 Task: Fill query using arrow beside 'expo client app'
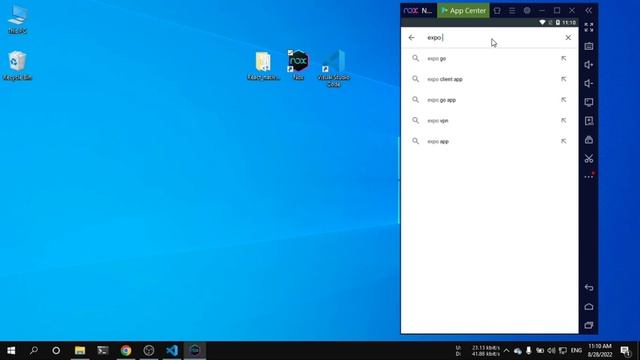click(x=564, y=79)
